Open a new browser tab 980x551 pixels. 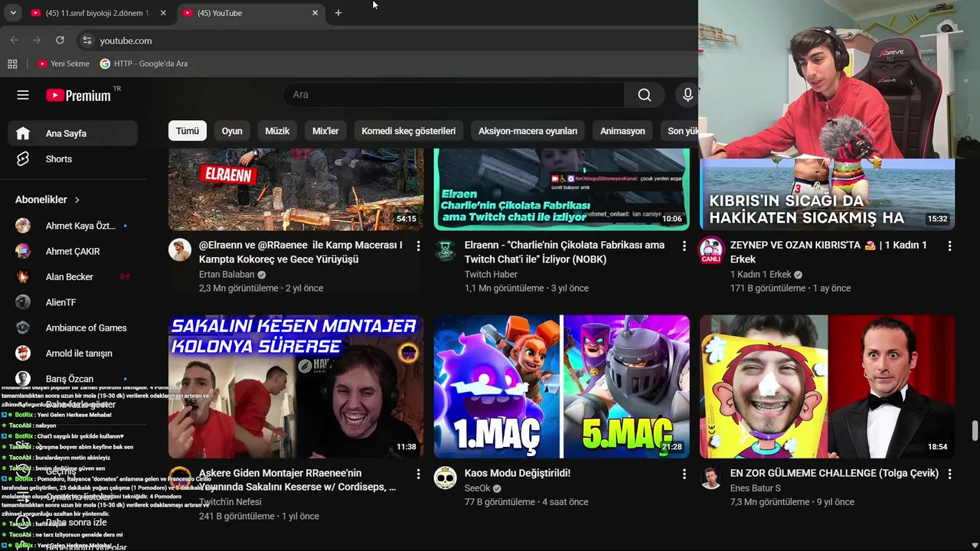click(x=338, y=13)
